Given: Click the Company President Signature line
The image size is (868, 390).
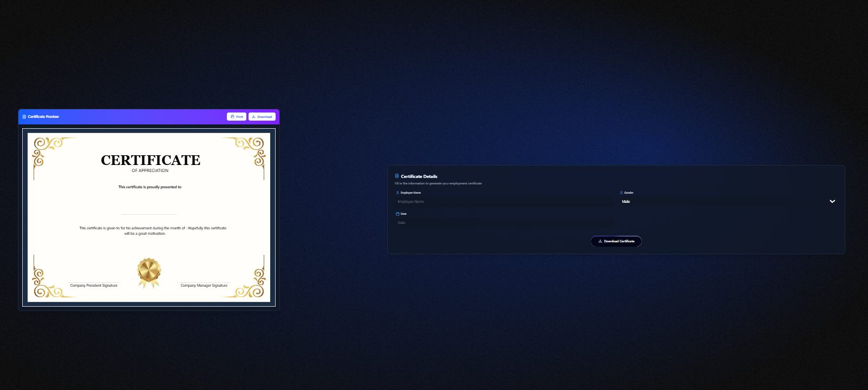Looking at the screenshot, I should [x=94, y=285].
